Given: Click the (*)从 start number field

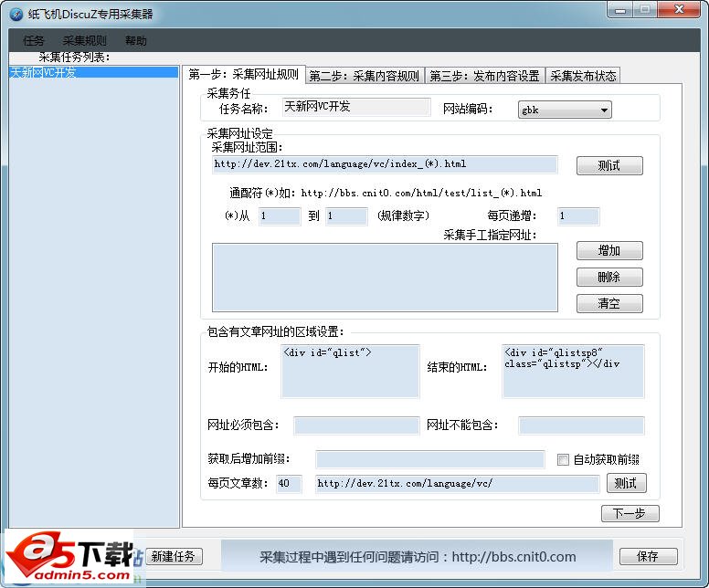Looking at the screenshot, I should 280,216.
